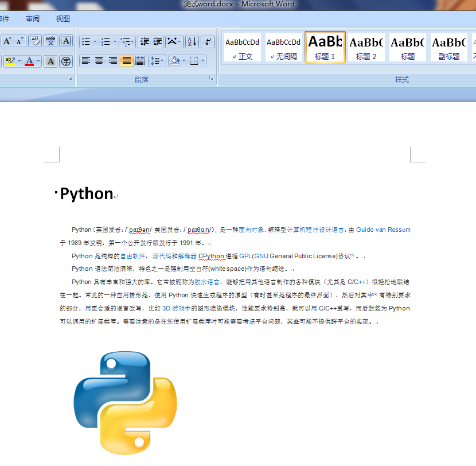Open the bullet list style dropdown
476x466 pixels.
[x=95, y=42]
